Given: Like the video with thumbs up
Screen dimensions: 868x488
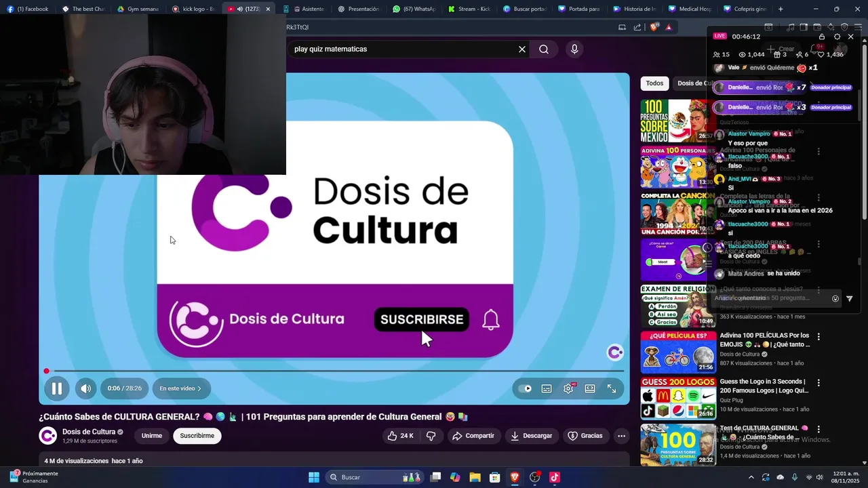Looking at the screenshot, I should tap(400, 436).
